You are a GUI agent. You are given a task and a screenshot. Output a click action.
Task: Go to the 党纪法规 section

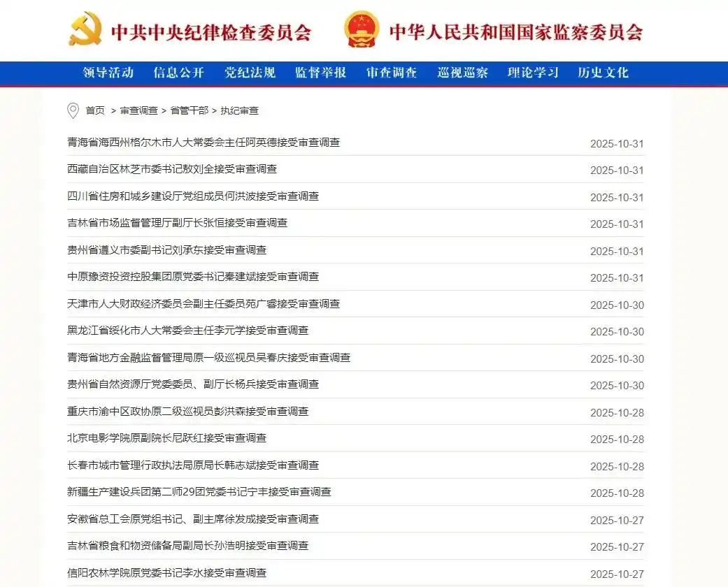pos(250,73)
